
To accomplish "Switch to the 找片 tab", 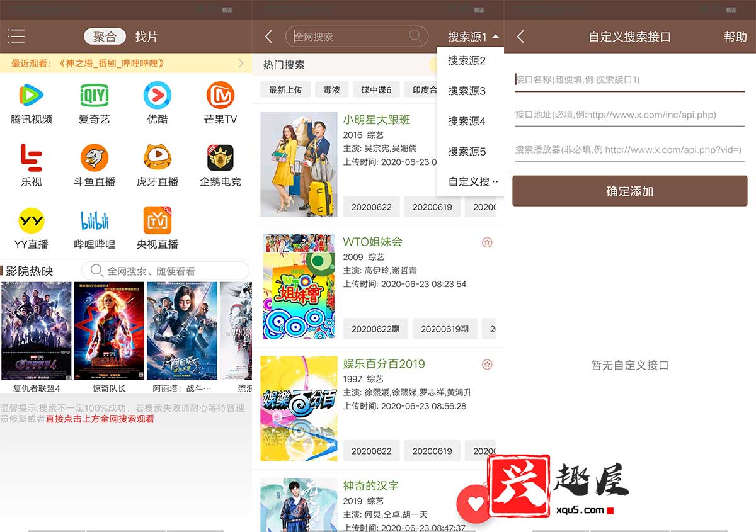I will point(146,37).
